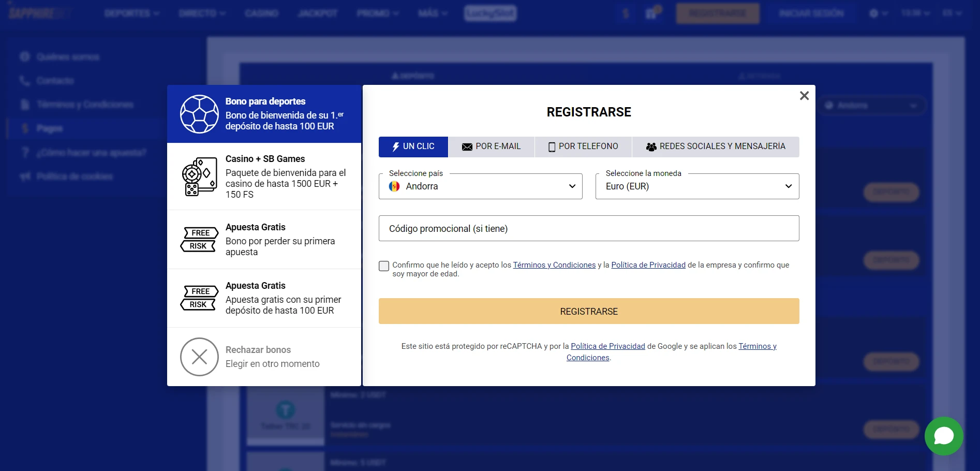This screenshot has height=471, width=980.
Task: Open the Política de Privacidad link beside the checkbox
Action: point(648,265)
